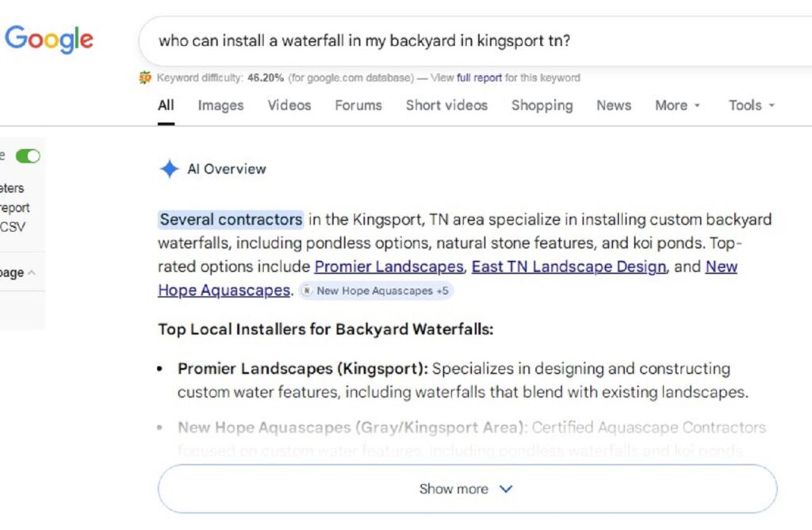Click the AI Overview sparkle icon
This screenshot has width=812, height=530.
click(169, 169)
